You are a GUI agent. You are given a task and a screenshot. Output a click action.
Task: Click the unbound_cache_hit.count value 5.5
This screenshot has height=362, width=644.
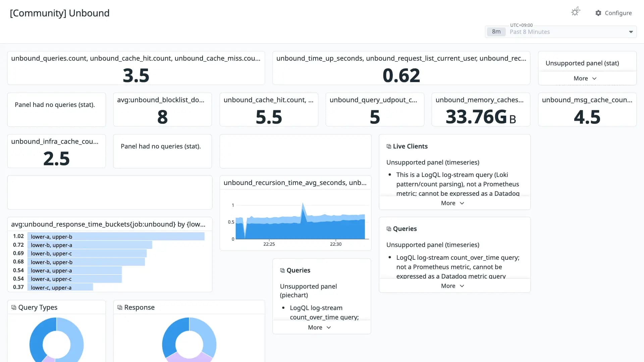269,117
